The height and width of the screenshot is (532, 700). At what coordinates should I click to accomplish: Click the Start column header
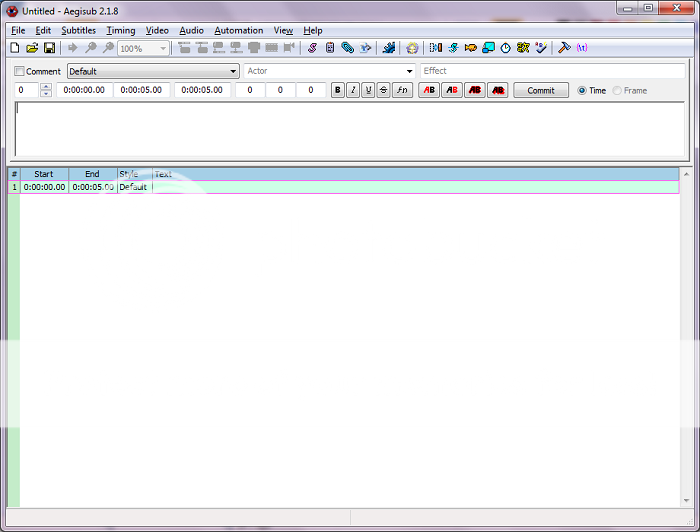click(x=44, y=174)
